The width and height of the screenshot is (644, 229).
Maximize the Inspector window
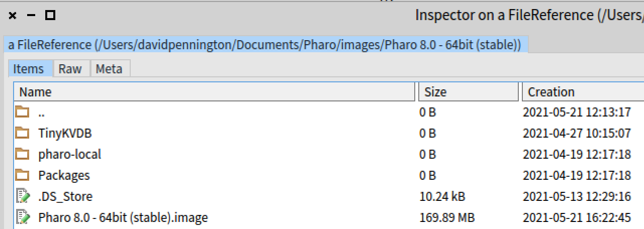(50, 16)
